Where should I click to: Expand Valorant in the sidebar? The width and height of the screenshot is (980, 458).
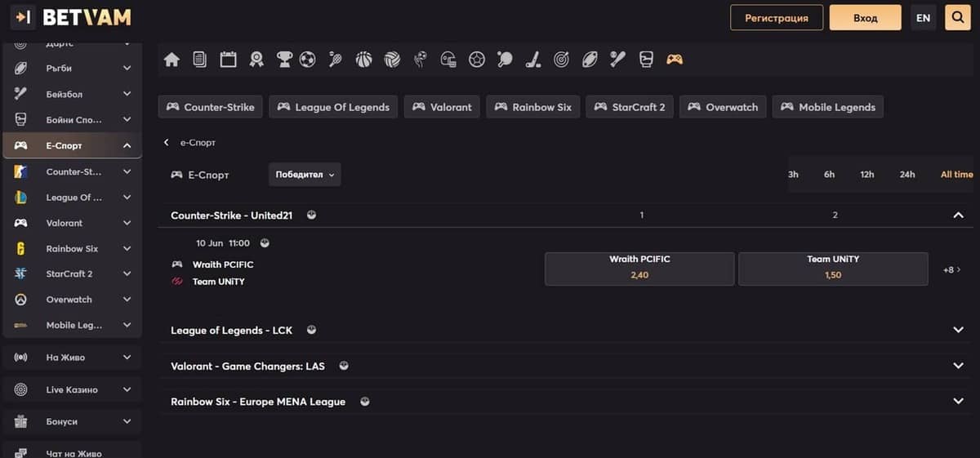[127, 222]
